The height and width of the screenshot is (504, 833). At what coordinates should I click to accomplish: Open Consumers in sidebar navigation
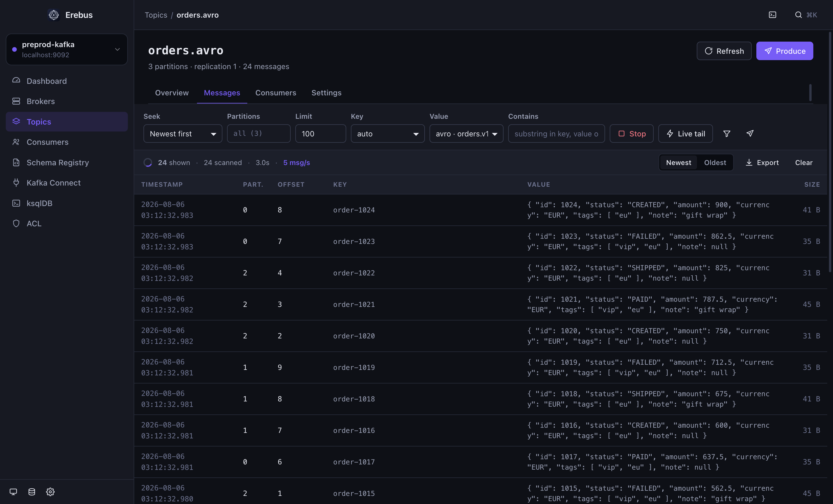67,142
